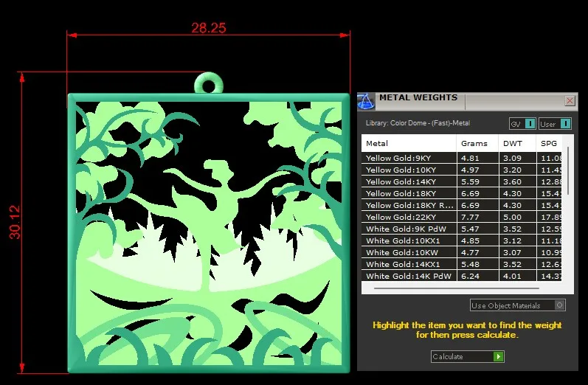This screenshot has width=588, height=385.
Task: Click the 5.59 grams cell
Action: (x=478, y=181)
